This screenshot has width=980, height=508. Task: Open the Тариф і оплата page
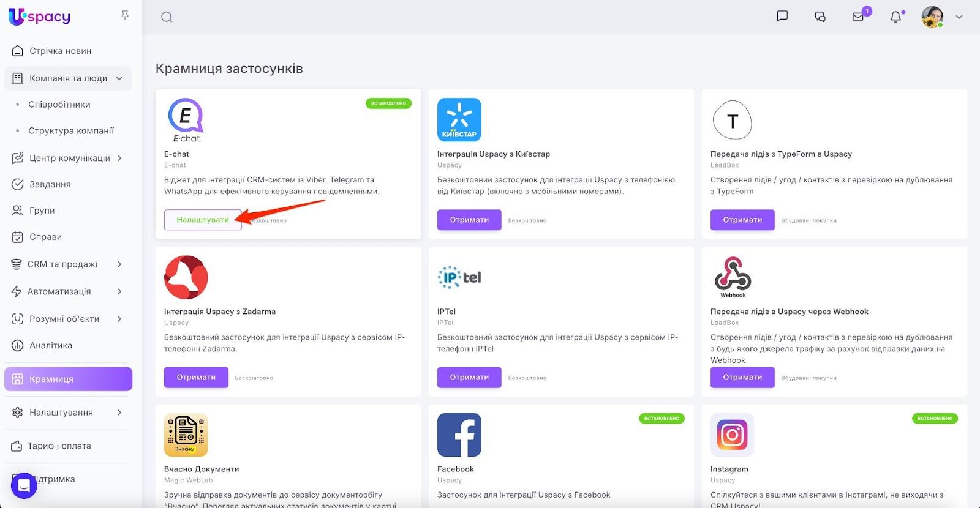click(x=59, y=446)
